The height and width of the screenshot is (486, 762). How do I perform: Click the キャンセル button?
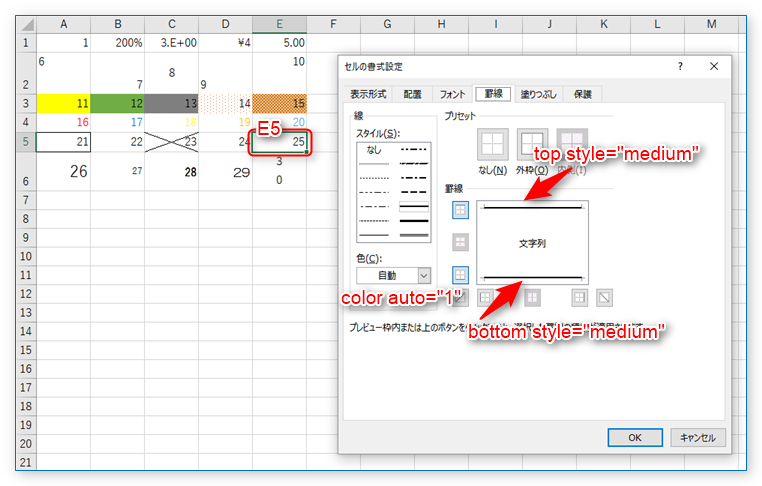(x=697, y=437)
